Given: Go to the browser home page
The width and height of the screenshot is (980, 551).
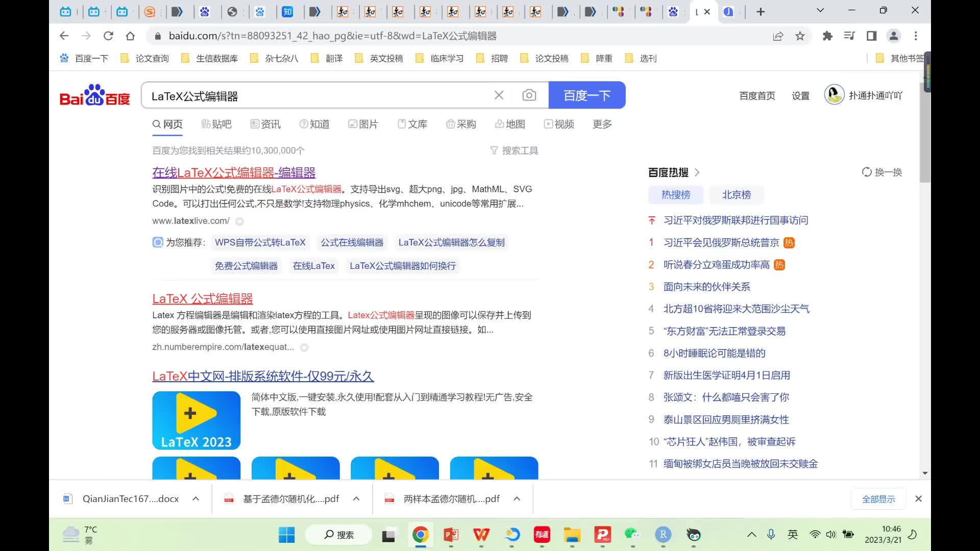Looking at the screenshot, I should tap(130, 36).
